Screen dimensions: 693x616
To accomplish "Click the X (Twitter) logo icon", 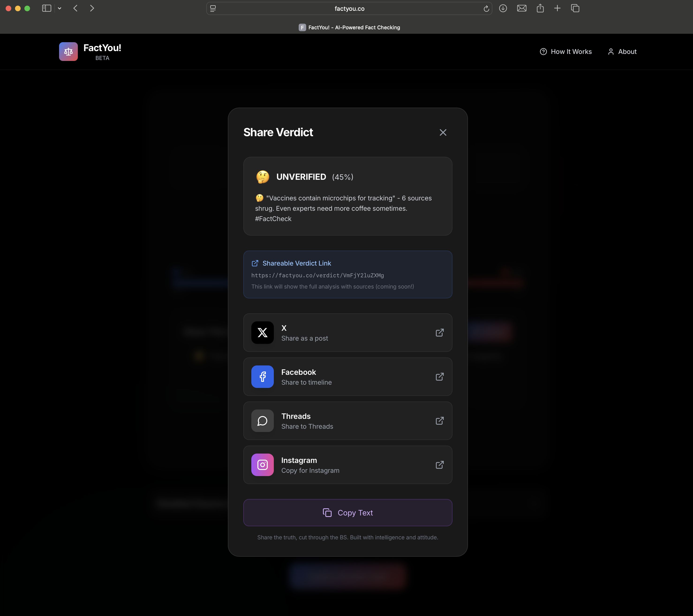I will 262,333.
